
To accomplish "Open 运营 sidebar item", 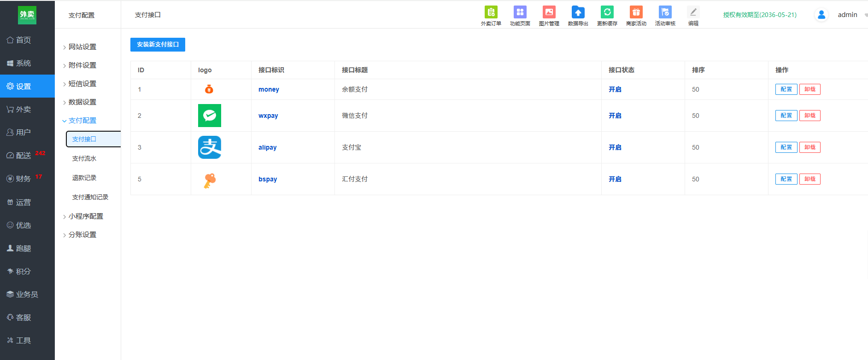I will 27,202.
